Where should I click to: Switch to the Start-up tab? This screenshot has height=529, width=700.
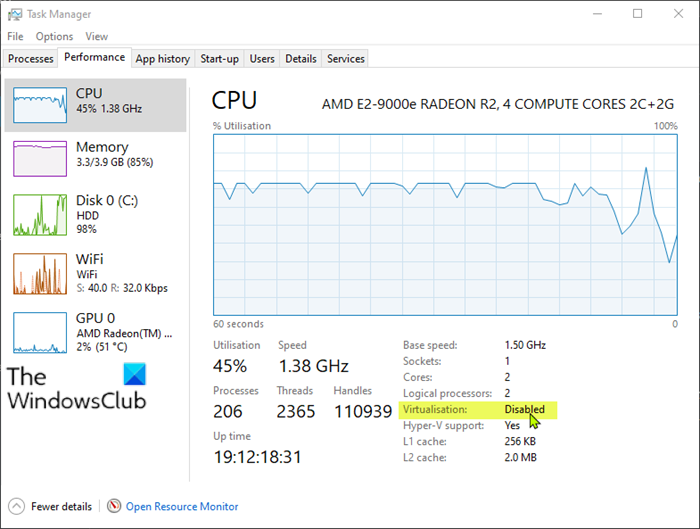[219, 59]
